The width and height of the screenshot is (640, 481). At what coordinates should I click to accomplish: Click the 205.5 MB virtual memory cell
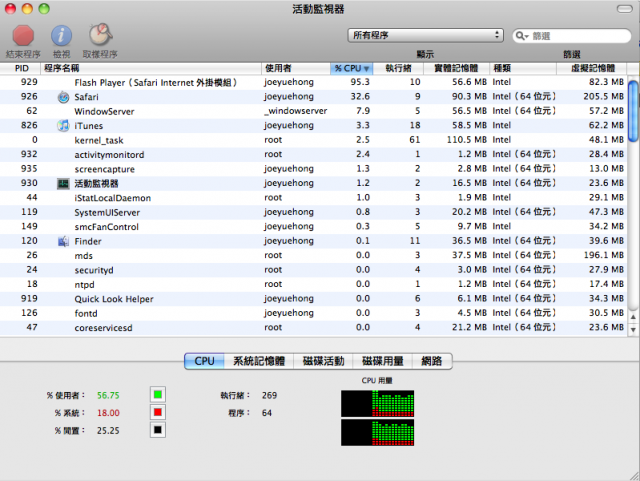603,97
